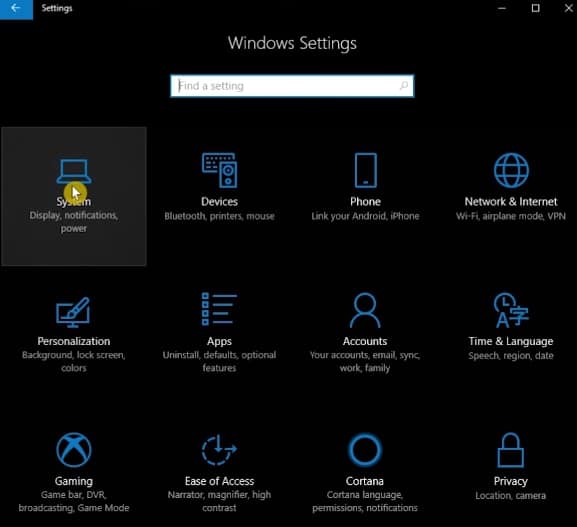
Task: Click 'Display, notifications, power' description
Action: click(74, 222)
